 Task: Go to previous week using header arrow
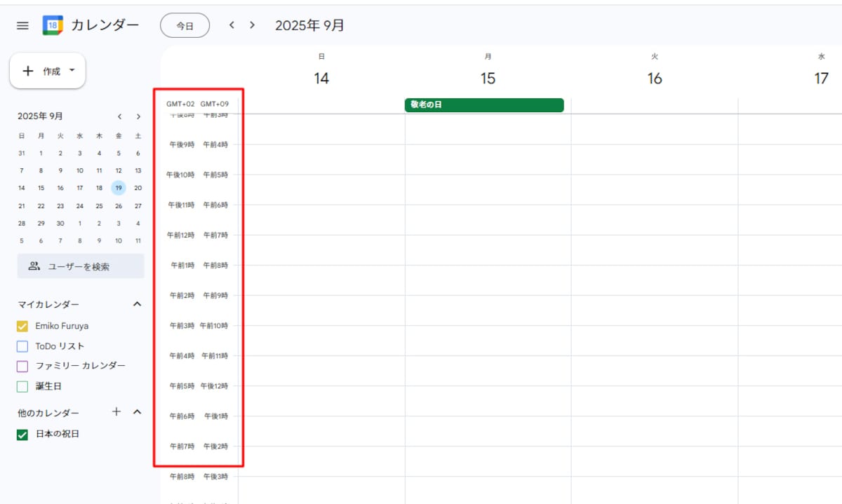(x=232, y=25)
